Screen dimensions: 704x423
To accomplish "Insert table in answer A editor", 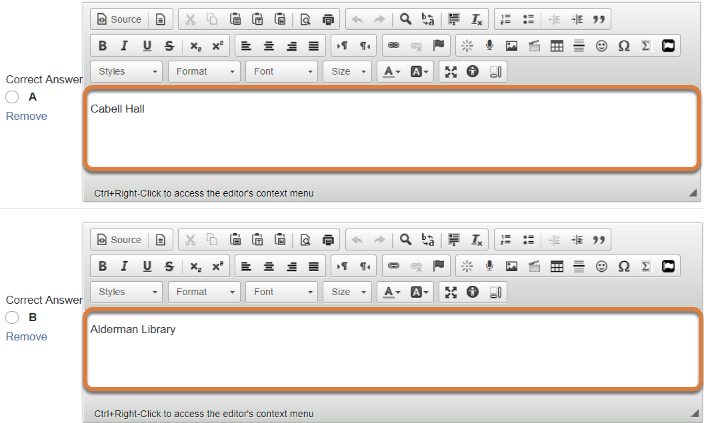I will tap(557, 46).
